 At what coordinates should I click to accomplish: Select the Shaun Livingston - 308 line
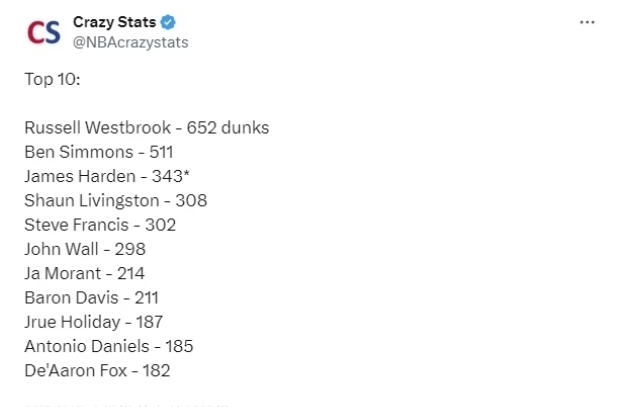115,200
